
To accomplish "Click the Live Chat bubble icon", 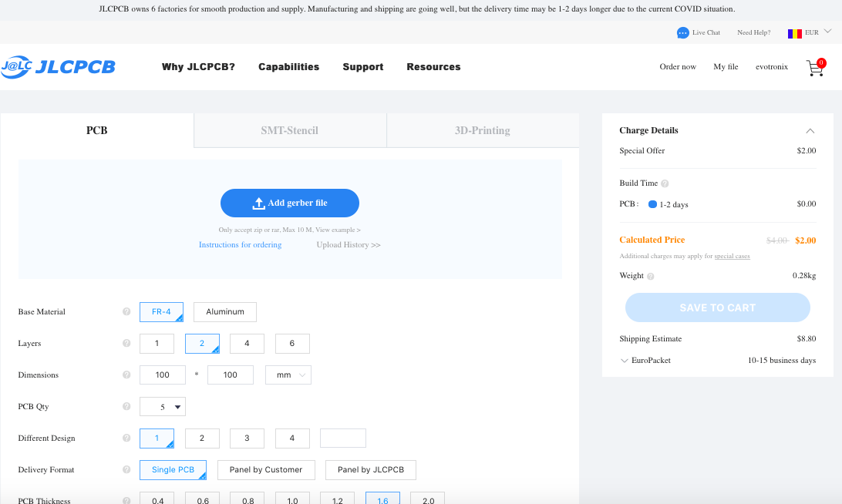I will tap(682, 32).
